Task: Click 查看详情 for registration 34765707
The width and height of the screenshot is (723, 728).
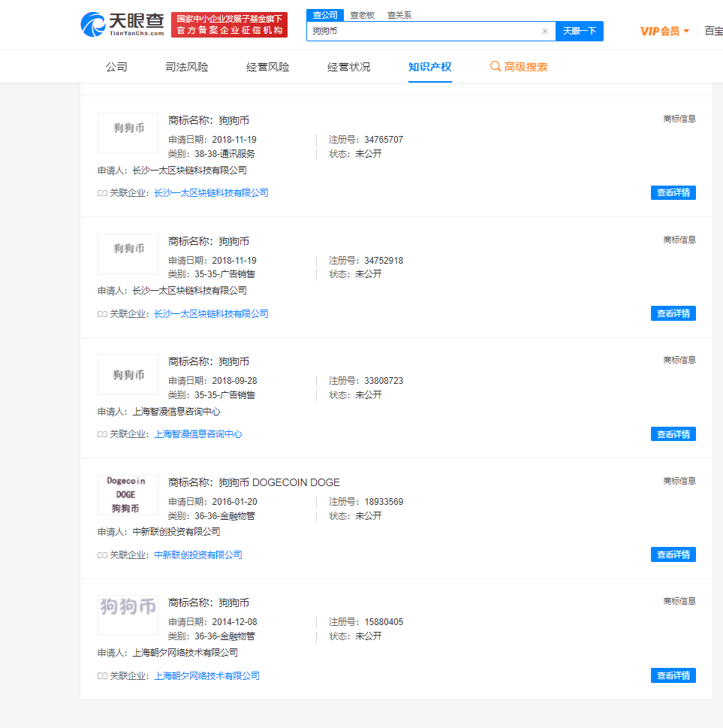Action: tap(673, 192)
